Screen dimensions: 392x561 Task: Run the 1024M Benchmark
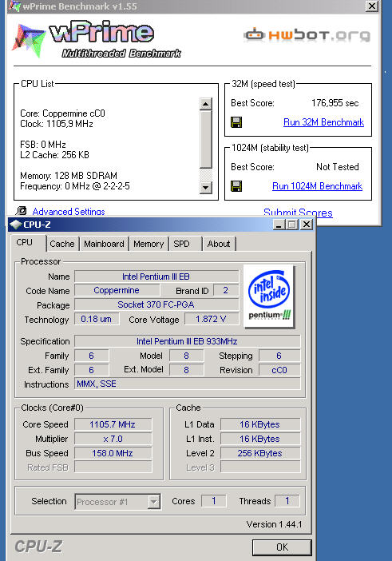(x=317, y=186)
